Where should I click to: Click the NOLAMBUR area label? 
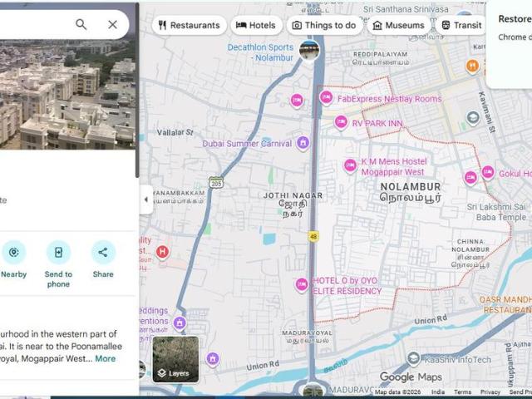[411, 192]
